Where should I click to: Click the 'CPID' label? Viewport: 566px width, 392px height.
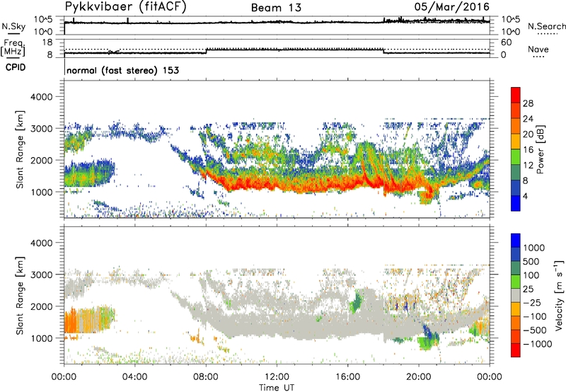(x=16, y=67)
